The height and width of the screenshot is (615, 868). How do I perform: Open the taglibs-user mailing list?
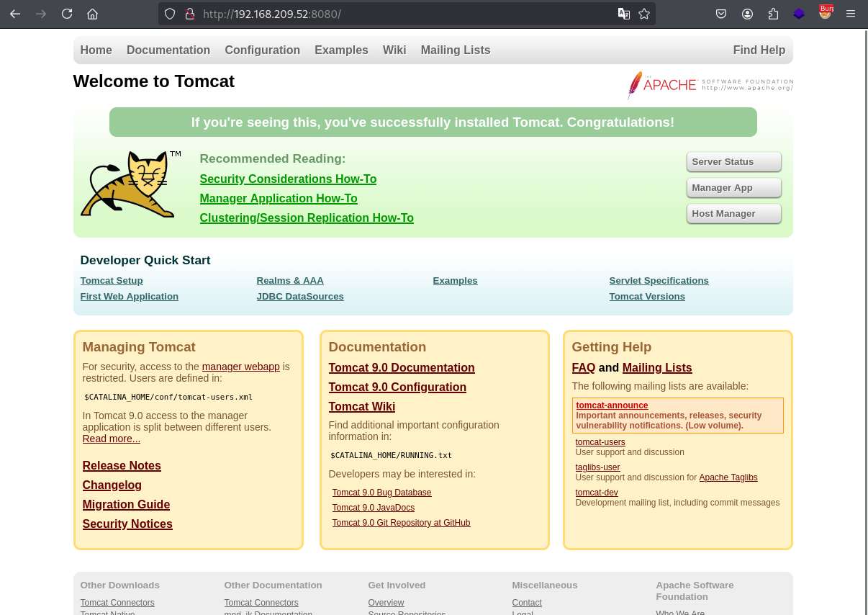[598, 467]
